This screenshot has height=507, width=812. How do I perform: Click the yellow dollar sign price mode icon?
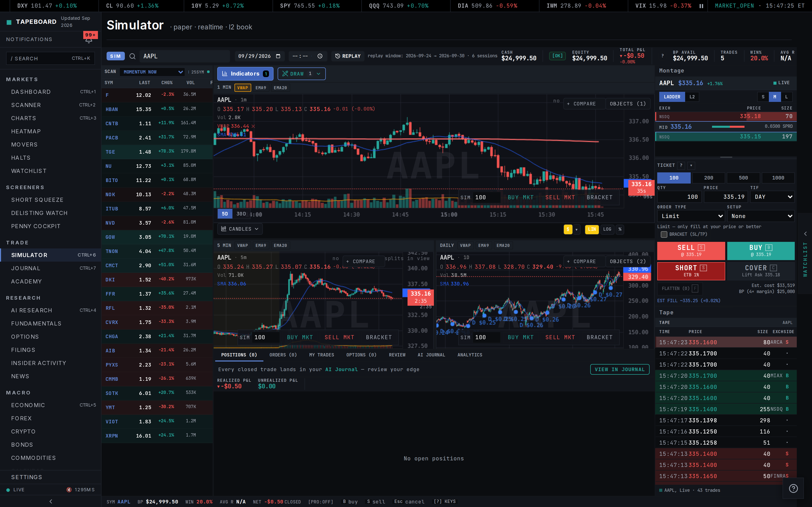pyautogui.click(x=568, y=229)
